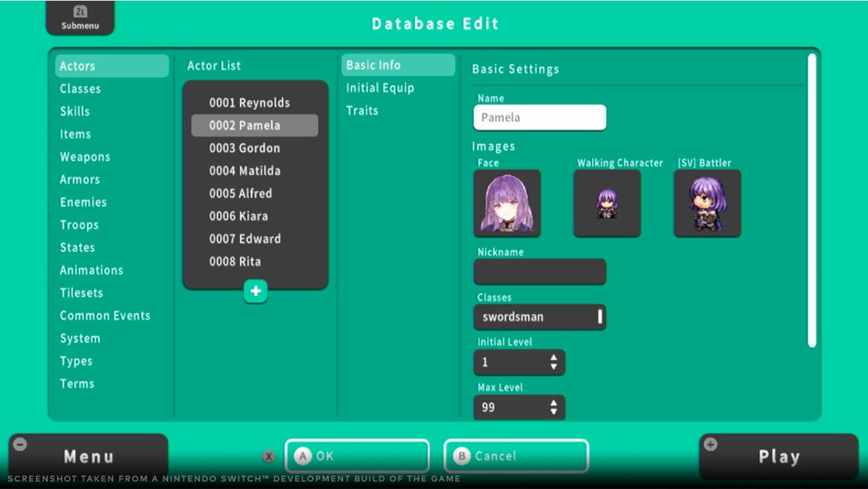The width and height of the screenshot is (868, 489).
Task: Select actor 0001 Reynolds
Action: pyautogui.click(x=251, y=102)
